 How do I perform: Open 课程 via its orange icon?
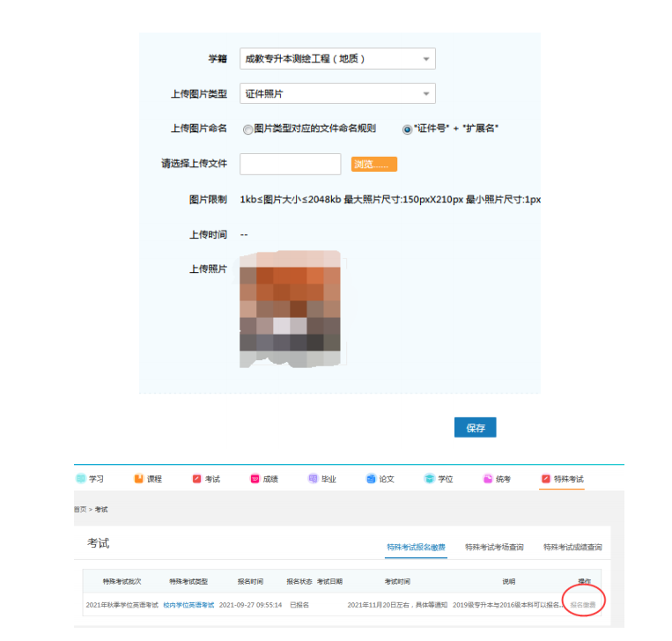(139, 479)
